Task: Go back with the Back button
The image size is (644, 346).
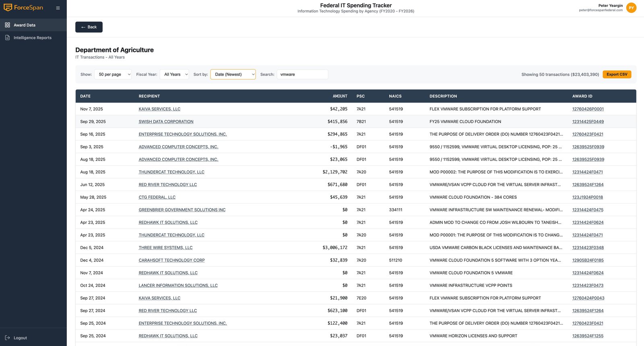Action: tap(89, 27)
